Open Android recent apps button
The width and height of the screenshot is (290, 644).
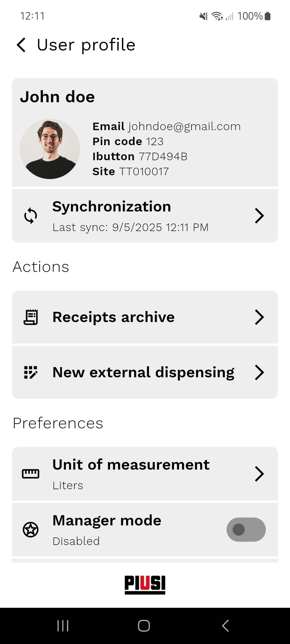coord(63,626)
